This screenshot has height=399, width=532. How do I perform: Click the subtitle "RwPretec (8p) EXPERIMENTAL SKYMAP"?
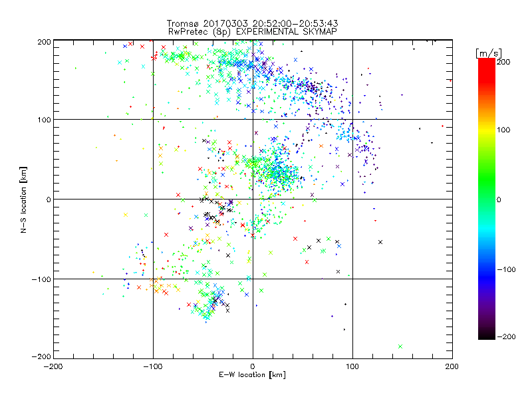(252, 31)
